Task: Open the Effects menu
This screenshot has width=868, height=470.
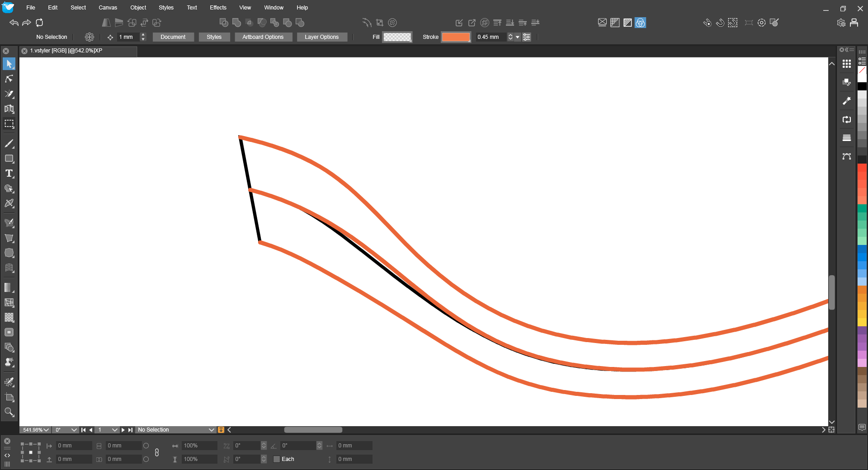Action: click(218, 8)
